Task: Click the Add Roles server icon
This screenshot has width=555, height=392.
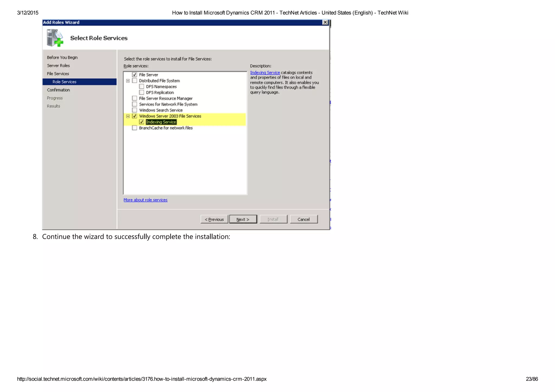Action: coord(55,38)
